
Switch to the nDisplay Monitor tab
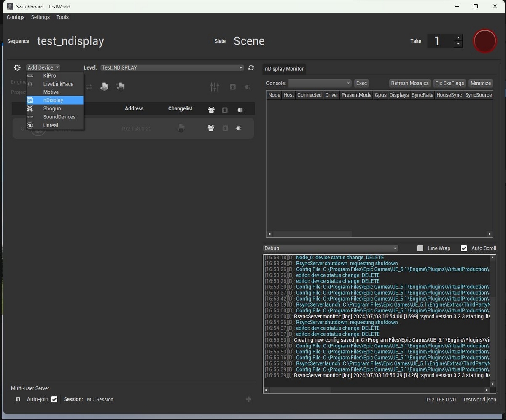pyautogui.click(x=284, y=69)
